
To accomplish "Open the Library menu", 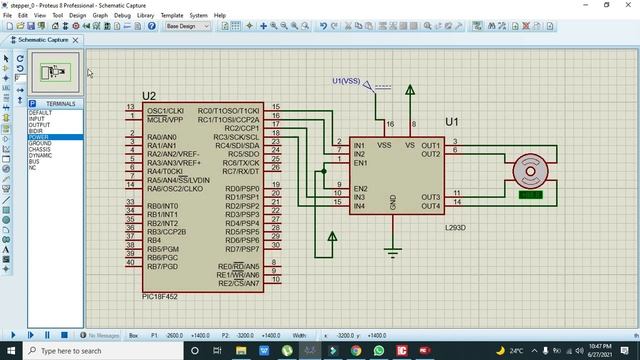I will [x=145, y=16].
